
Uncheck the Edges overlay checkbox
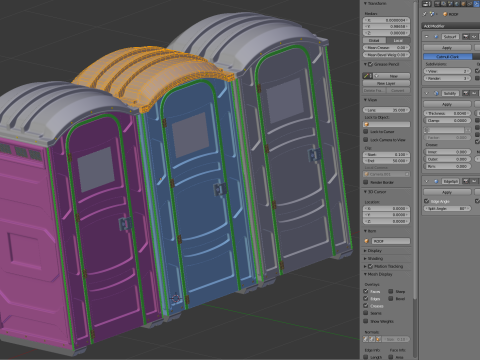point(366,299)
